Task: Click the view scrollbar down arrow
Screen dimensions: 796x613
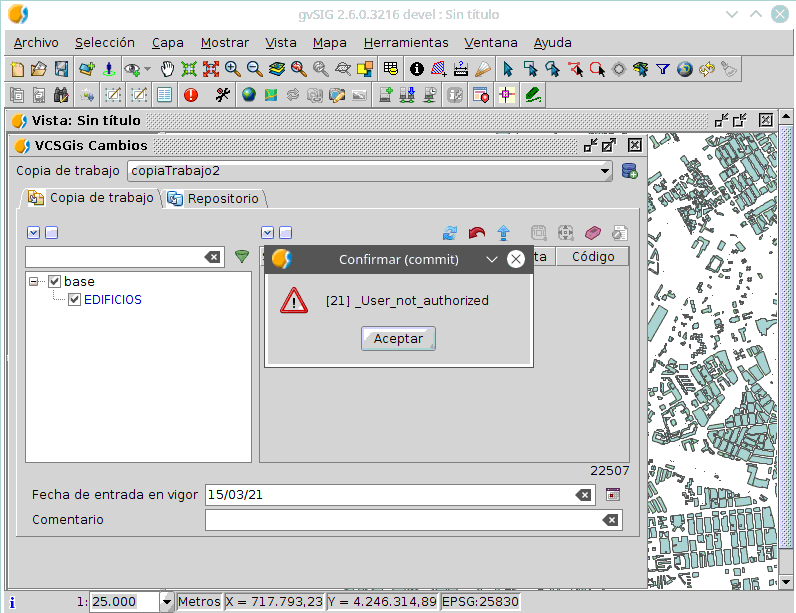Action: (x=786, y=582)
